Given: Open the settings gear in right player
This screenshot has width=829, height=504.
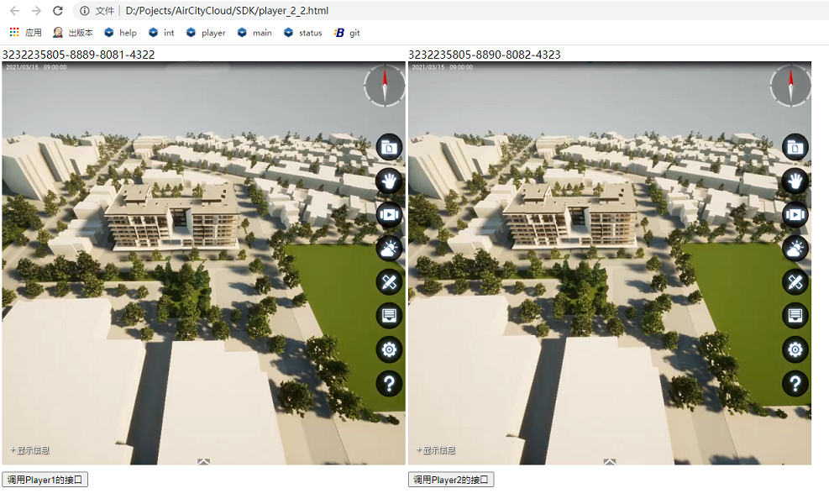Looking at the screenshot, I should [795, 349].
